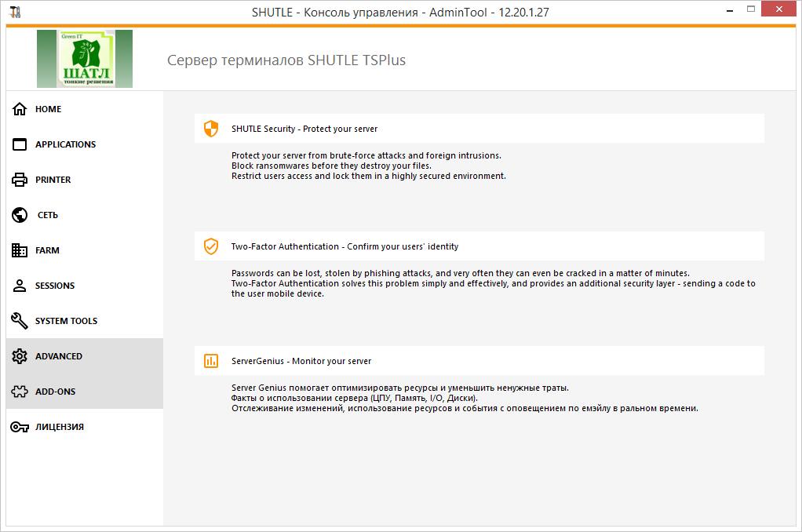Click the heading 'Сервер терминалов SHUTLE TSPlus'
This screenshot has height=532, width=802.
click(286, 60)
